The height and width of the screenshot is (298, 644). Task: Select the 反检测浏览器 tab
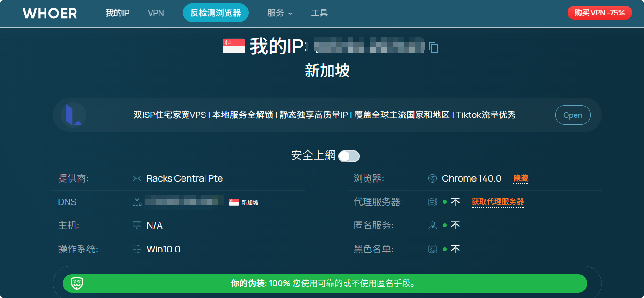pyautogui.click(x=216, y=13)
